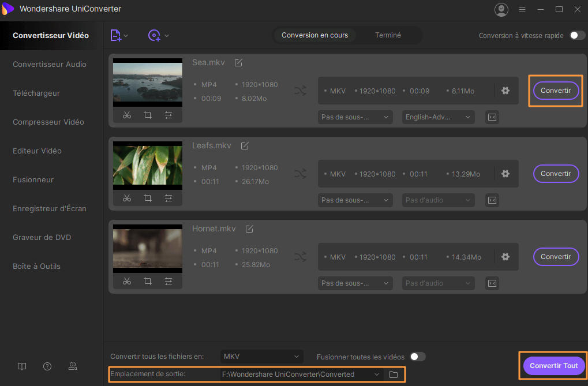Trim Leafs.mkv with scissors icon
This screenshot has height=386, width=588.
127,198
